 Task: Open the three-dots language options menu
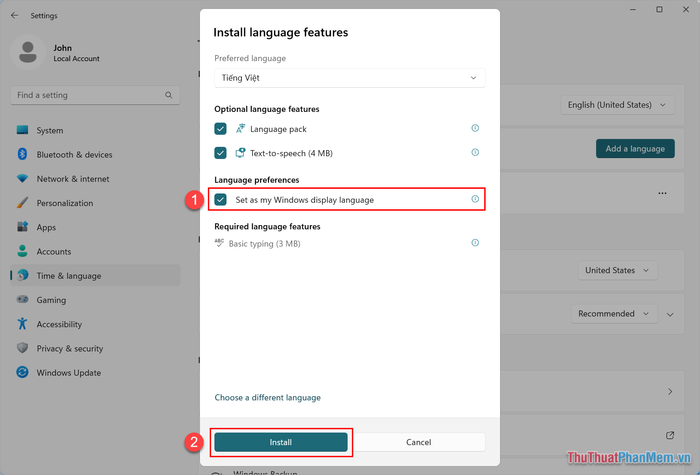click(662, 193)
